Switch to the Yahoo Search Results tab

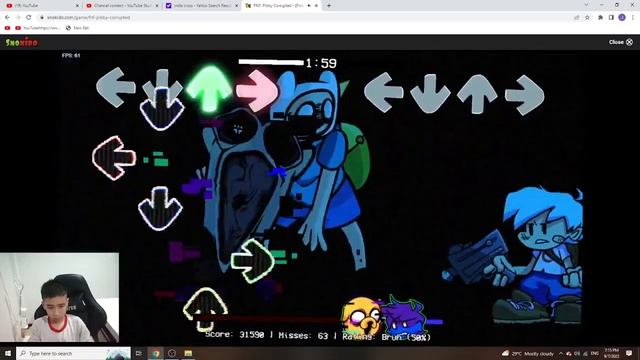(202, 6)
